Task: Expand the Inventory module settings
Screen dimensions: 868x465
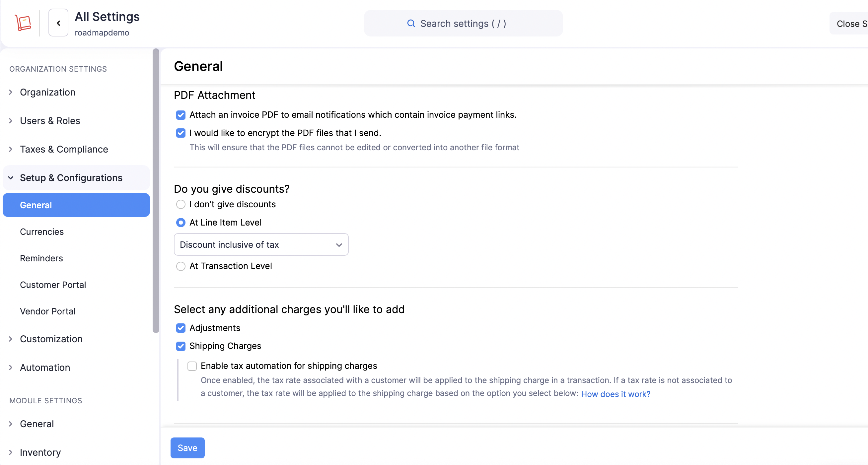Action: [40, 452]
